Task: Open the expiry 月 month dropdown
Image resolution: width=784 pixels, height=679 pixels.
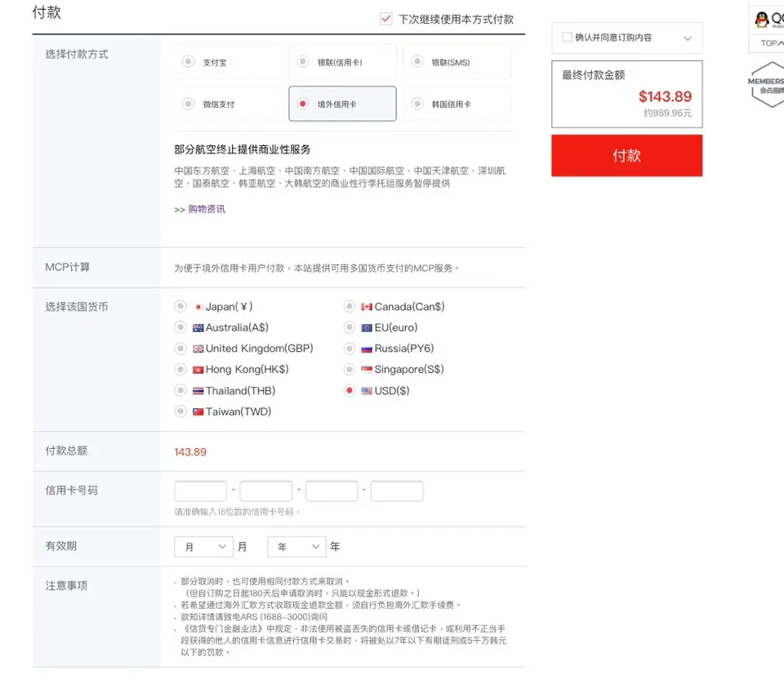Action: click(203, 547)
